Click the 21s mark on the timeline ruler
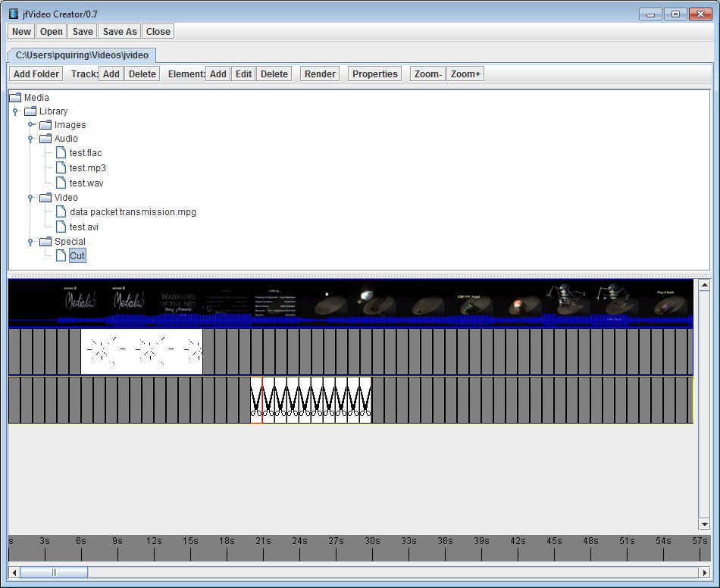 click(262, 540)
